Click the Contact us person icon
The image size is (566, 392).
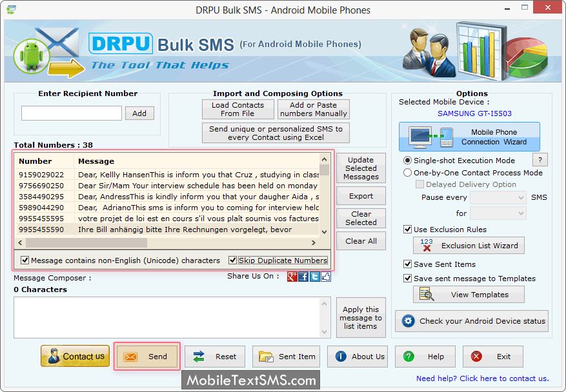click(x=54, y=356)
